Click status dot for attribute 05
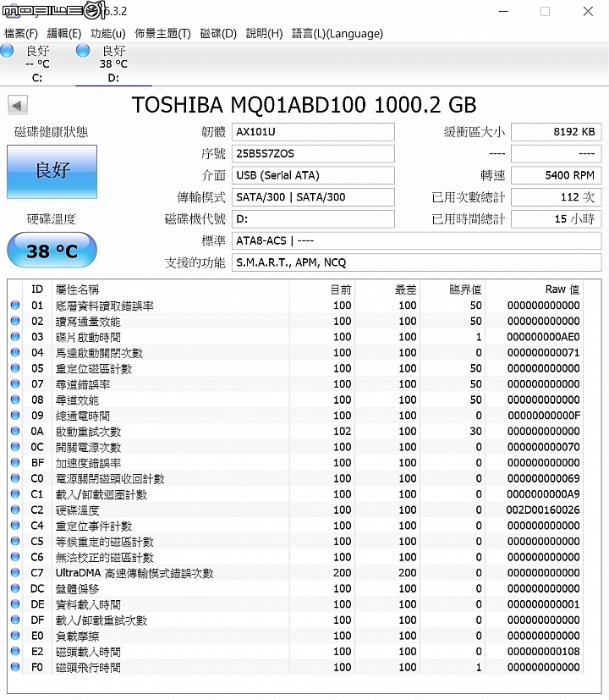Screen dimensions: 609x700 click(15, 368)
